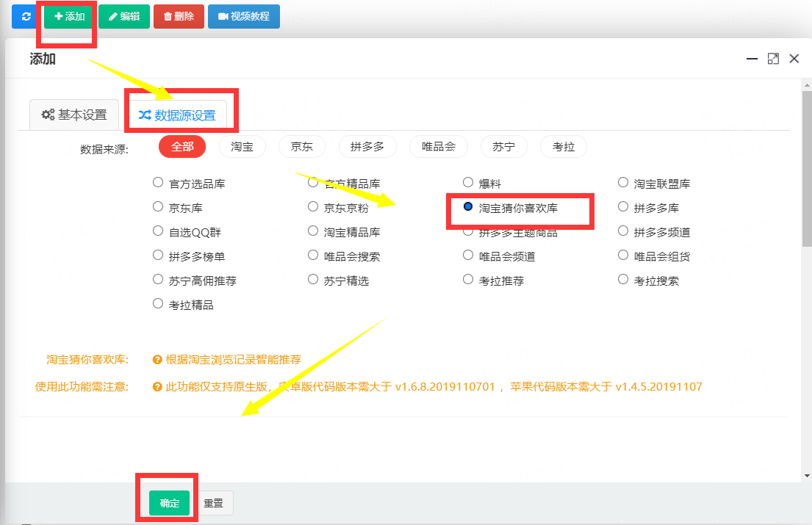
Task: Select the 考拉精品 radio option
Action: (158, 304)
